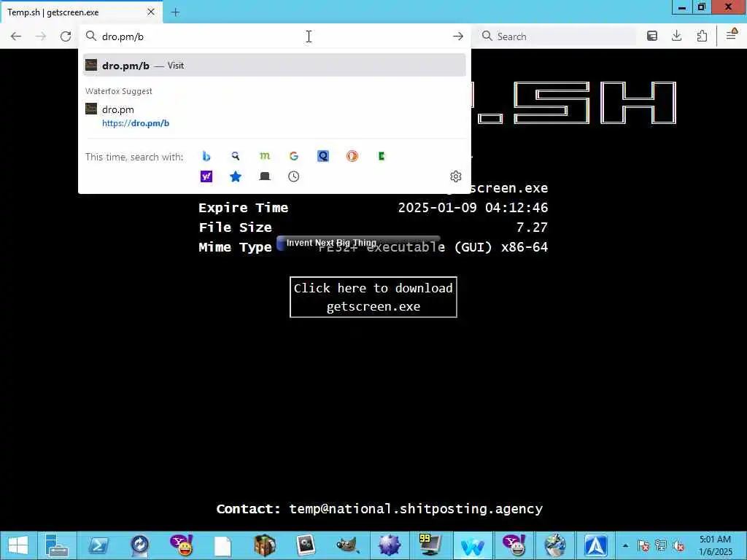The width and height of the screenshot is (747, 560).
Task: Open the Extensions toolbar icon
Action: pos(702,36)
